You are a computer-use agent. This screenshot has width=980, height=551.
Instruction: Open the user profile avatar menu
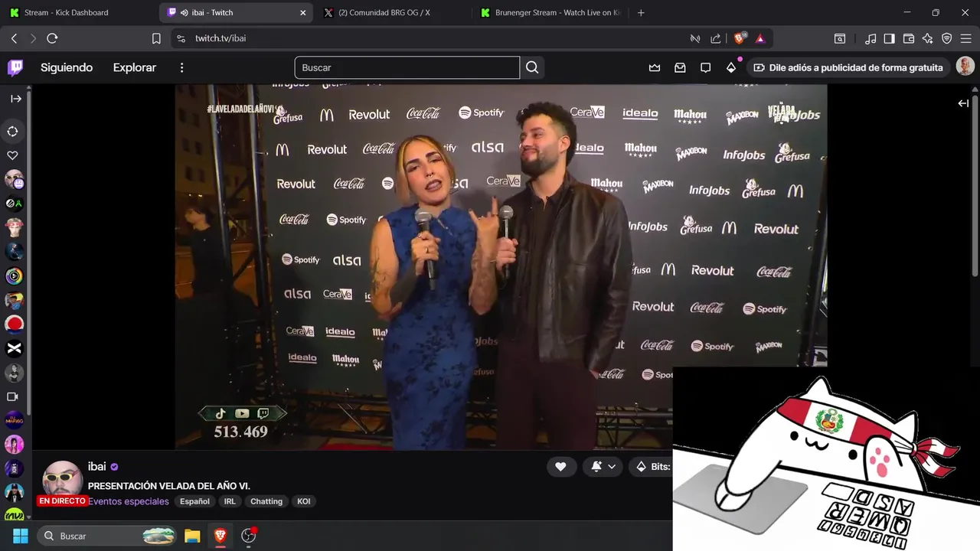(x=965, y=67)
